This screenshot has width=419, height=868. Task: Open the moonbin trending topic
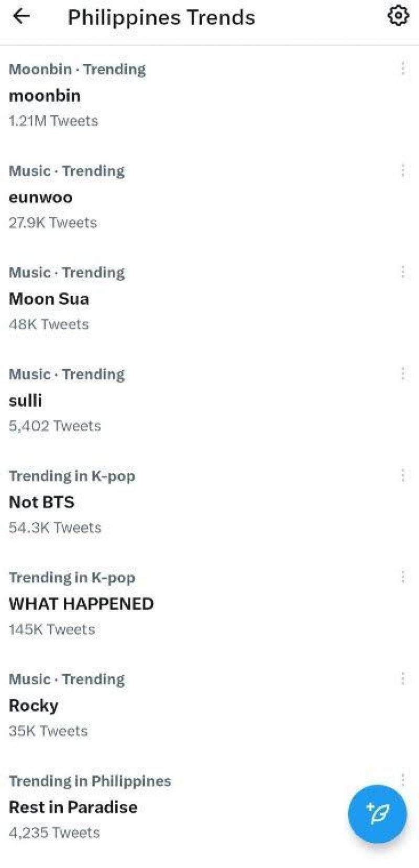[45, 95]
